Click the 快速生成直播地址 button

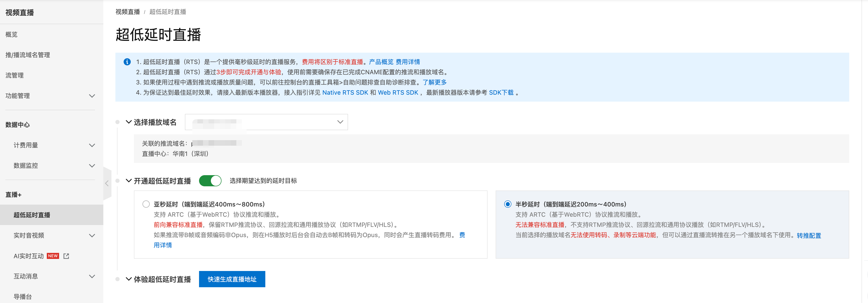[x=232, y=279]
